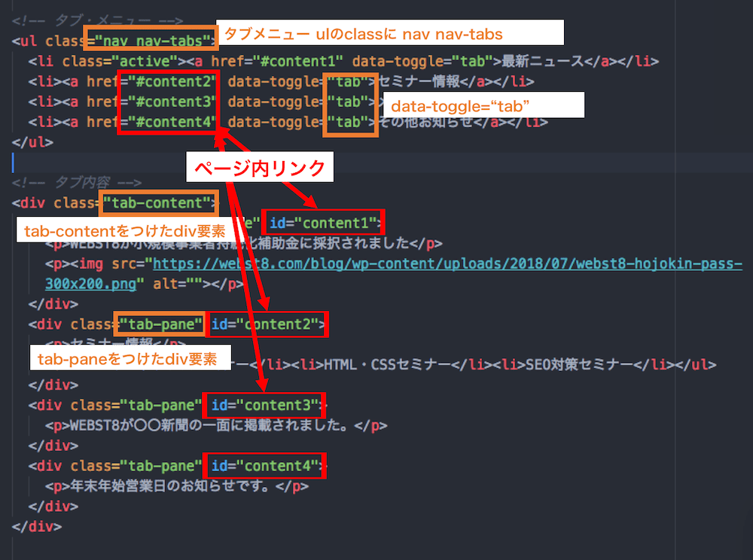Click the annotation reading "ページ内リンク"
This screenshot has height=560, width=753.
coord(260,167)
